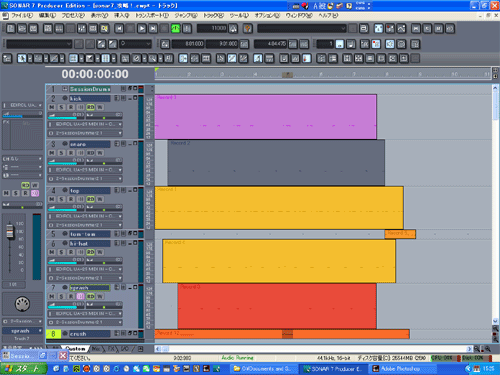This screenshot has width=500, height=375.
Task: Adjust the snare track pan slider
Action: click(x=104, y=161)
